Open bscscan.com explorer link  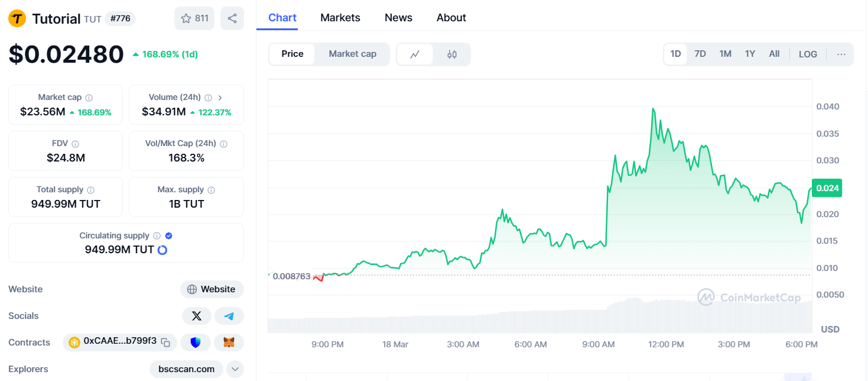(x=187, y=369)
